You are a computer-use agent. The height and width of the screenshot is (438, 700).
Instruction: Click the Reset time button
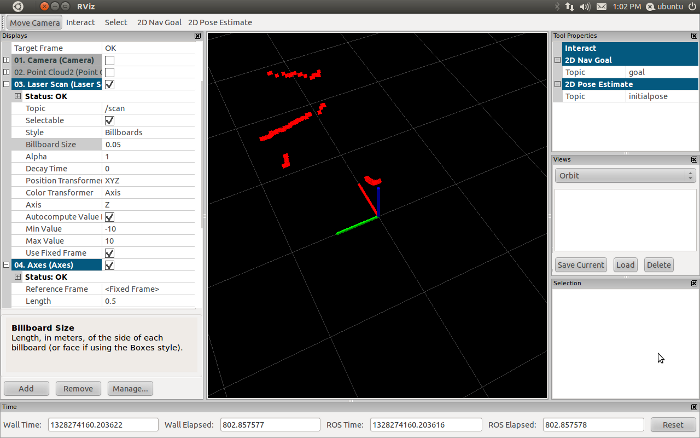(x=667, y=424)
